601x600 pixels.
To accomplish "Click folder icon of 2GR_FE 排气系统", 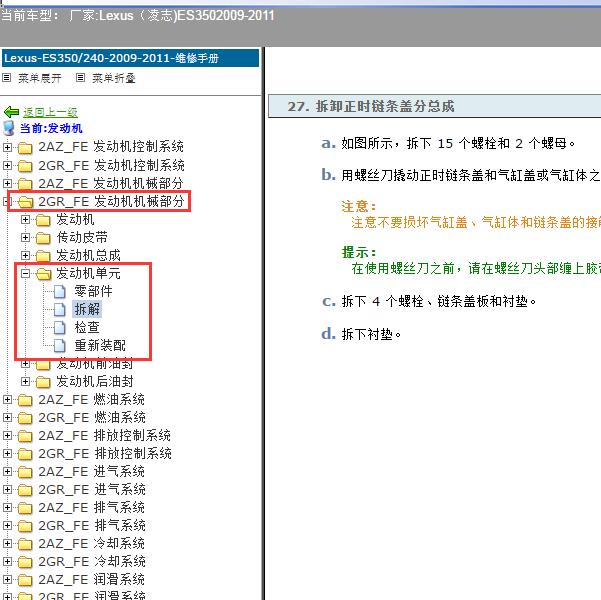I will 25,526.
